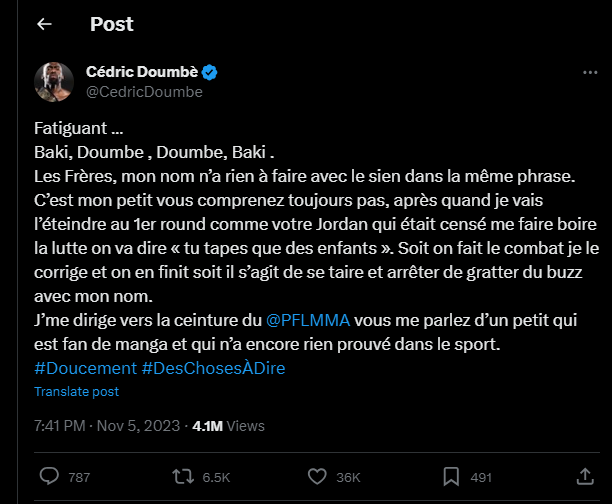The height and width of the screenshot is (504, 612).
Task: Click the share upload icon
Action: tap(584, 476)
